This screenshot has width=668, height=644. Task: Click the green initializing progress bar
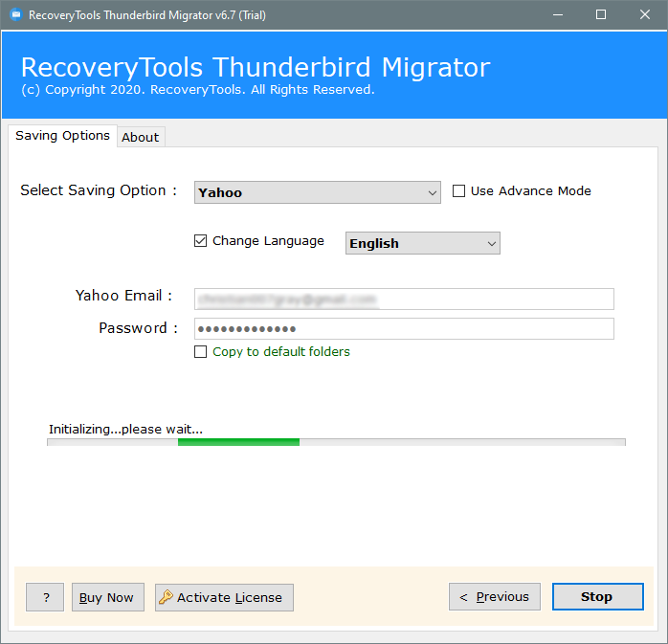click(x=336, y=442)
